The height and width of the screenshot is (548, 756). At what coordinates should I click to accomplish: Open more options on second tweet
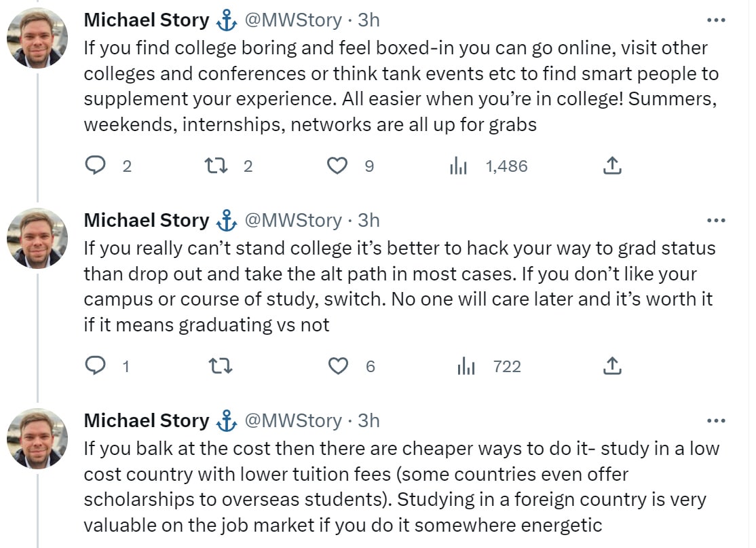716,221
